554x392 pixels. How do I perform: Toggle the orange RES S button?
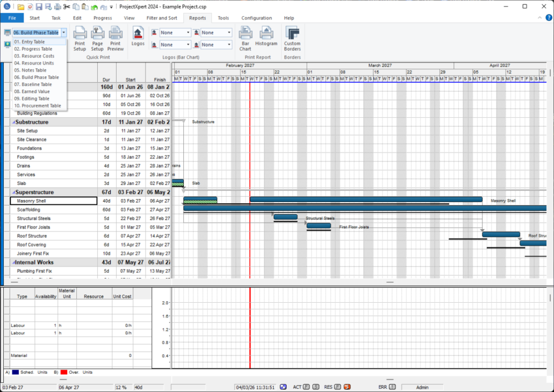(347, 387)
